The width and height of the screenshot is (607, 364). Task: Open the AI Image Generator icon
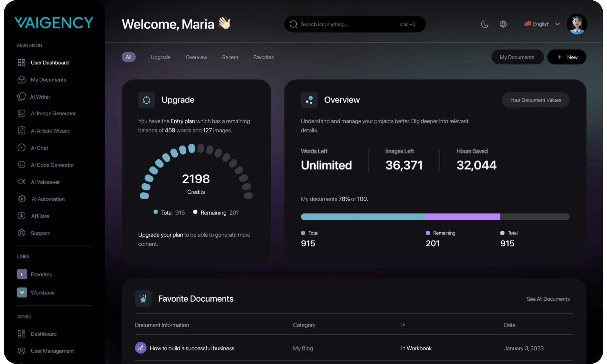pos(21,114)
